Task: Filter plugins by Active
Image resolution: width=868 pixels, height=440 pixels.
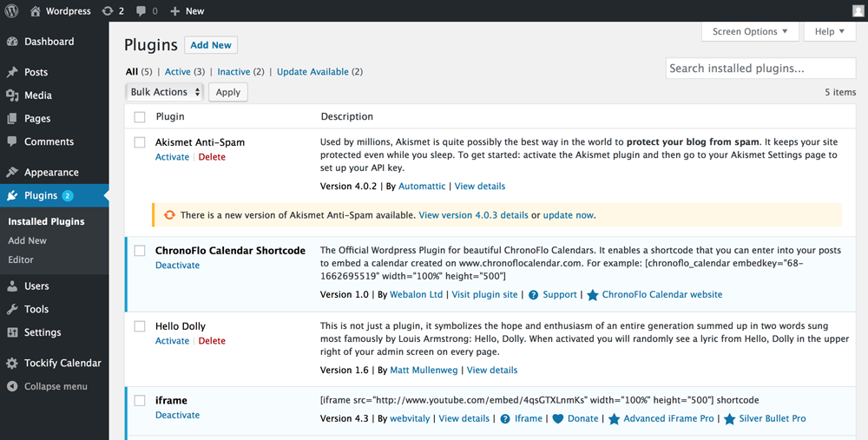Action: (x=178, y=72)
